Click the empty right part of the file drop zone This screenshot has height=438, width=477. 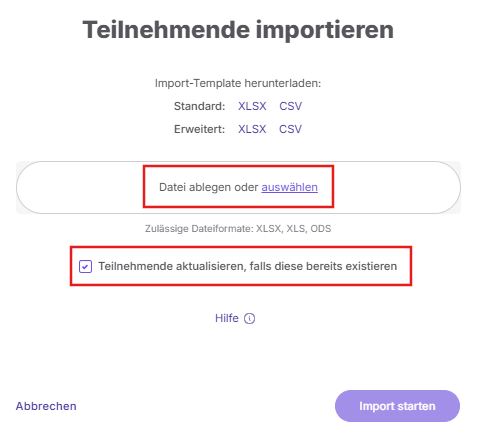point(397,187)
